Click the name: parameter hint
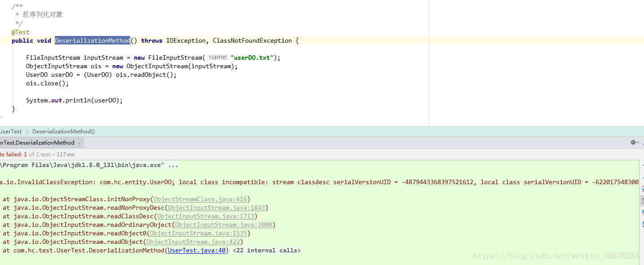The width and height of the screenshot is (644, 265). (x=218, y=57)
